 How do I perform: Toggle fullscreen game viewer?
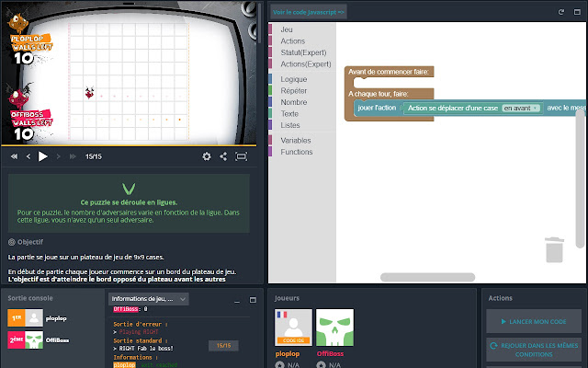241,156
